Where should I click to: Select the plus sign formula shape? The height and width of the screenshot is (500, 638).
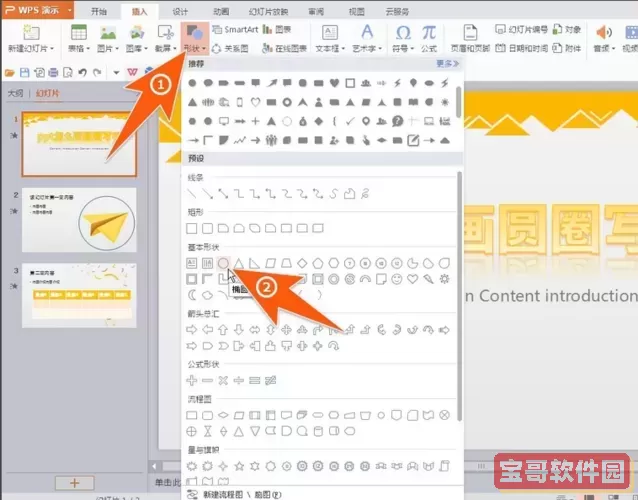click(193, 380)
